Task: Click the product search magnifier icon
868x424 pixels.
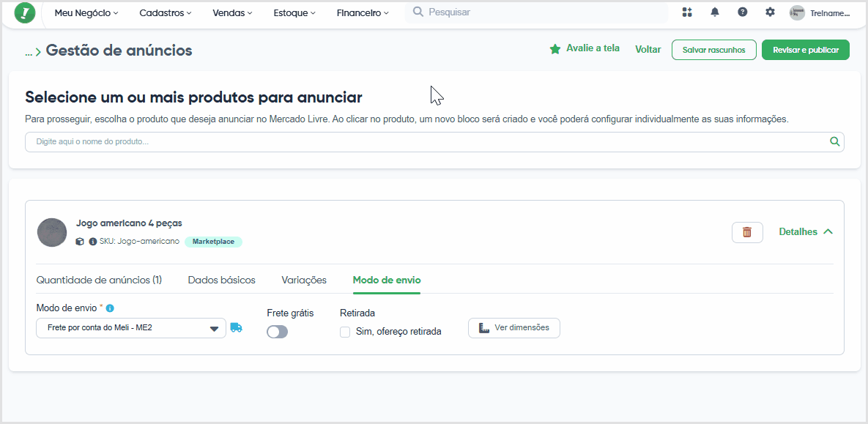Action: pos(835,142)
